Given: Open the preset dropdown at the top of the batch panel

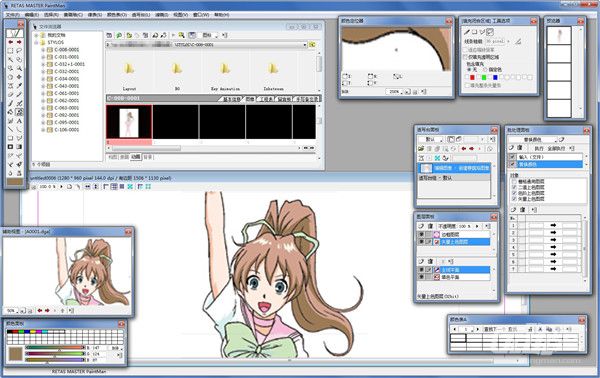Looking at the screenshot, I should (x=532, y=140).
